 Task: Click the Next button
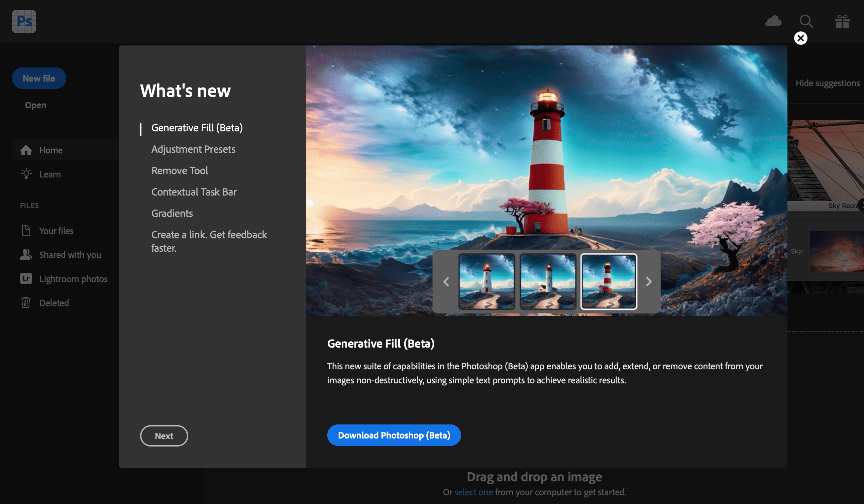click(x=164, y=436)
